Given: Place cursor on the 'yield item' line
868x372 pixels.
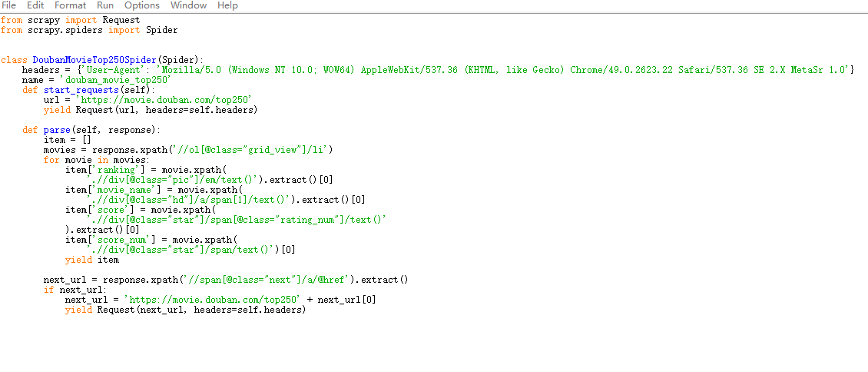Looking at the screenshot, I should coord(91,260).
